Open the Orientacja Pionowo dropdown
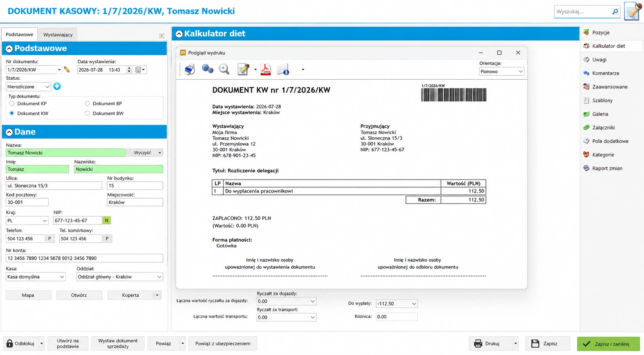Screen dimensions: 644x355 tap(501, 71)
